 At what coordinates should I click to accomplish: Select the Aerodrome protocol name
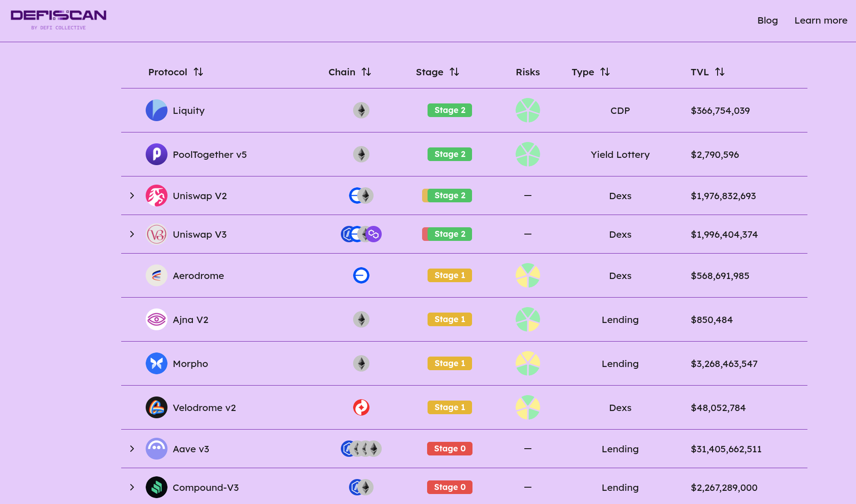tap(198, 276)
